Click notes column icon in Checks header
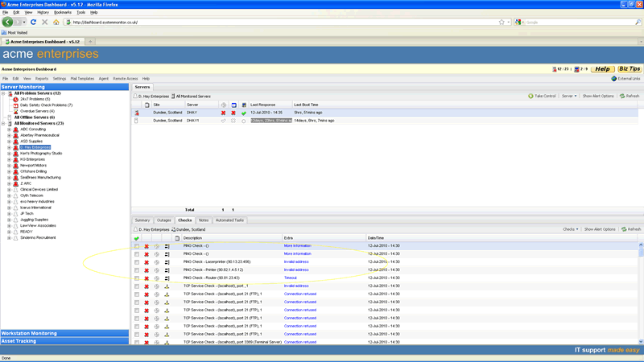Image resolution: width=644 pixels, height=362 pixels. click(x=177, y=238)
